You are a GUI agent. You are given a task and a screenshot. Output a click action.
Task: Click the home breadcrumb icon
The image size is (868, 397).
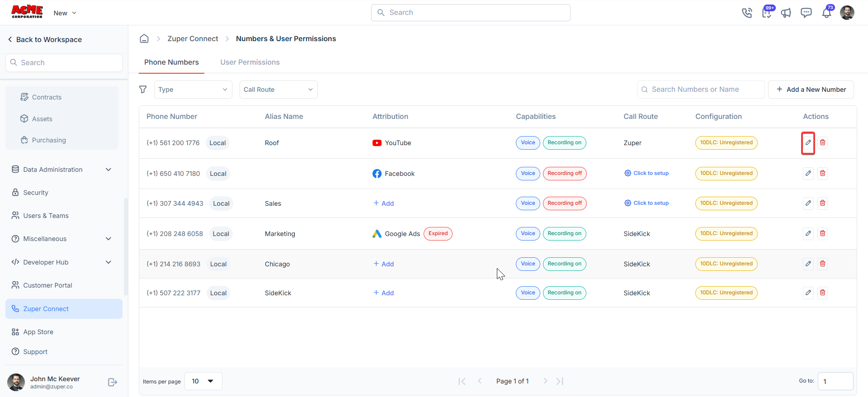[144, 39]
